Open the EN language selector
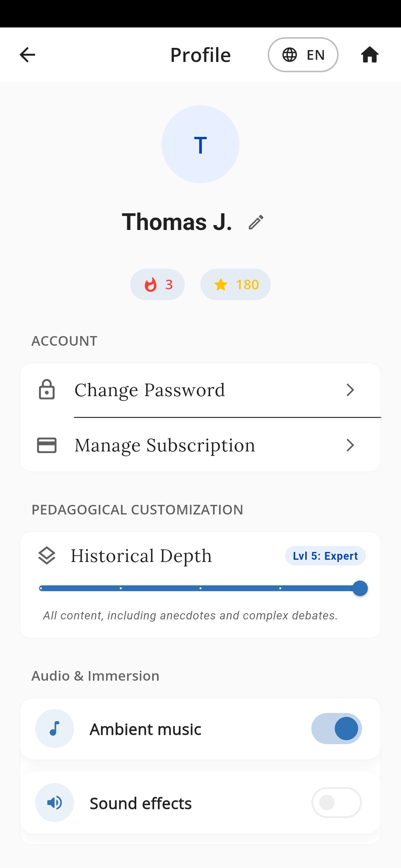Screen dimensions: 401x868 point(303,55)
